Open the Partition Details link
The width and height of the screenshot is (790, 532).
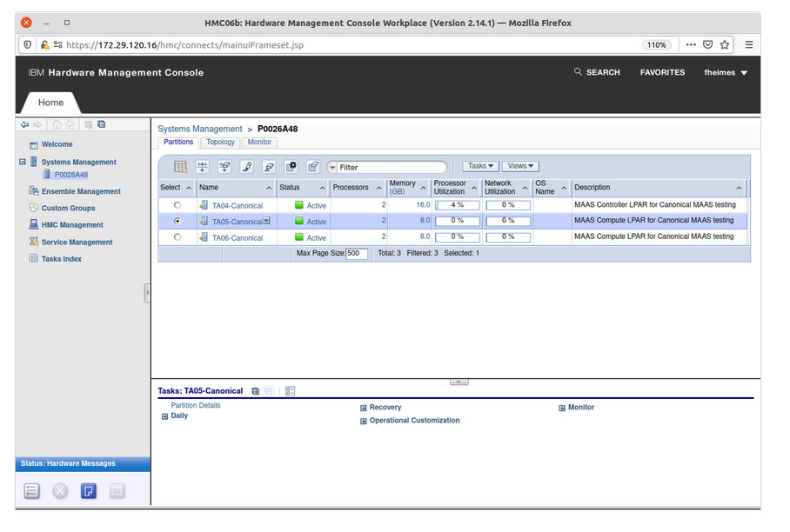(196, 405)
